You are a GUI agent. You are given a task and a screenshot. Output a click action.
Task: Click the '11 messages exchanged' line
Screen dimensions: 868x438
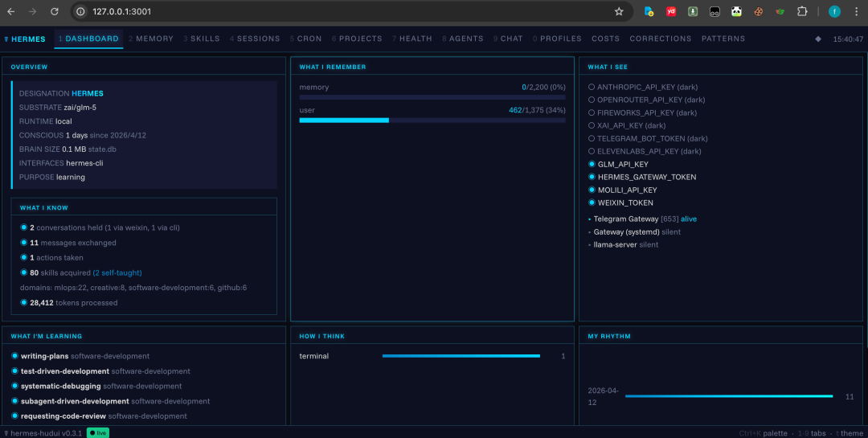(68, 243)
